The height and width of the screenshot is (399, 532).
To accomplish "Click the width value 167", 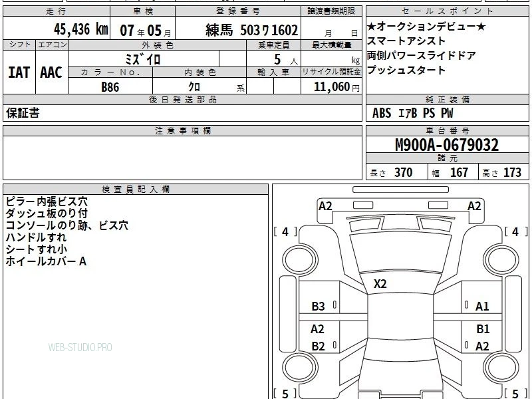I will [x=459, y=172].
